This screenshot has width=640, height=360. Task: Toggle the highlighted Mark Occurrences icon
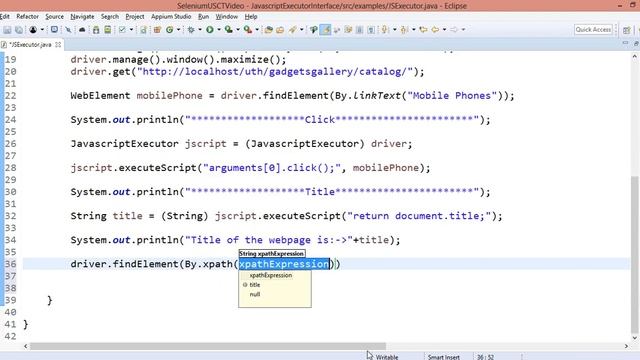point(325,30)
